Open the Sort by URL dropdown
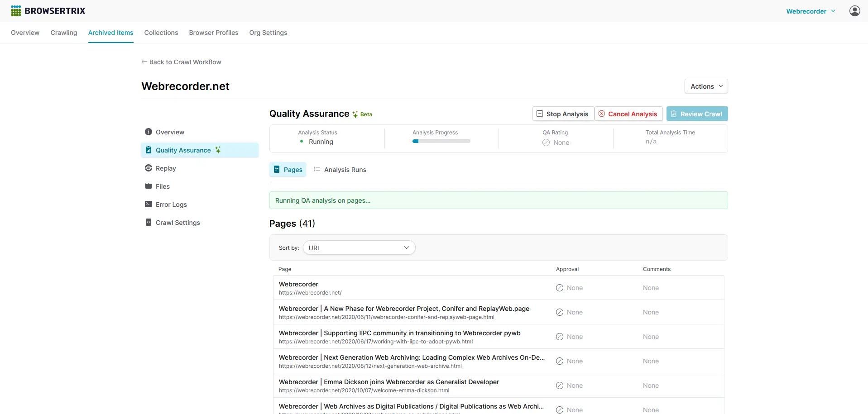 point(359,247)
